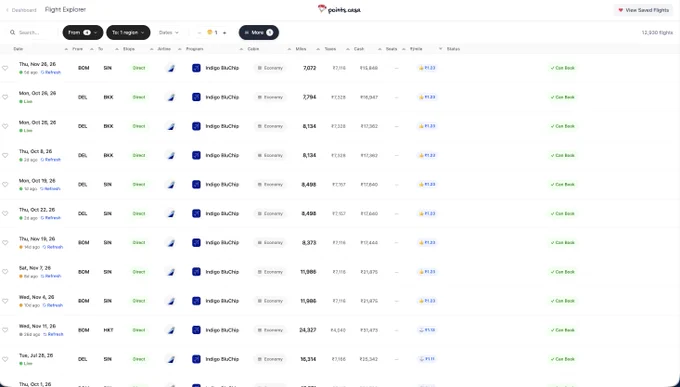The width and height of the screenshot is (680, 387).
Task: Increase the passenger count with the plus button
Action: click(224, 33)
